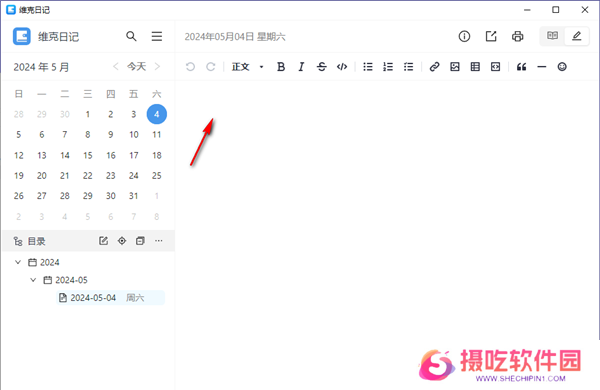Insert a hyperlink
Image resolution: width=600 pixels, height=390 pixels.
coord(434,67)
